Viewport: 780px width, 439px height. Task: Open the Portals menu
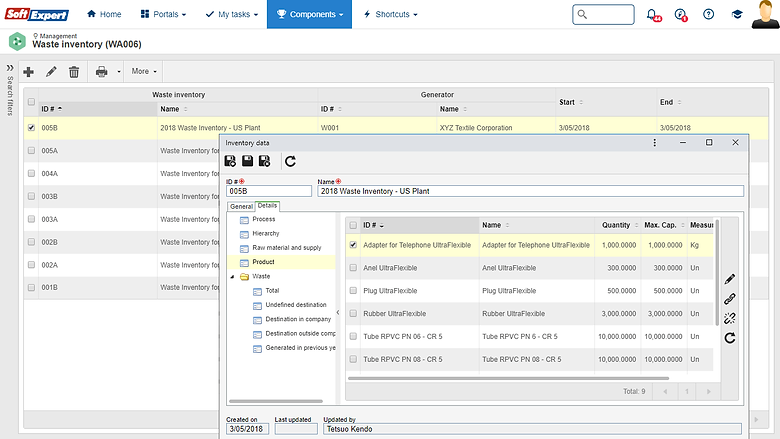coord(163,14)
